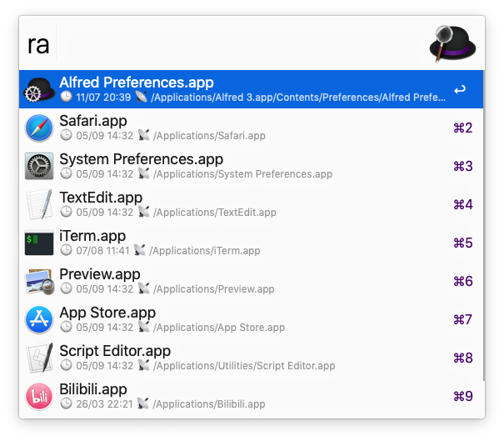
Task: Click the iTerm terminal icon
Action: coord(39,243)
